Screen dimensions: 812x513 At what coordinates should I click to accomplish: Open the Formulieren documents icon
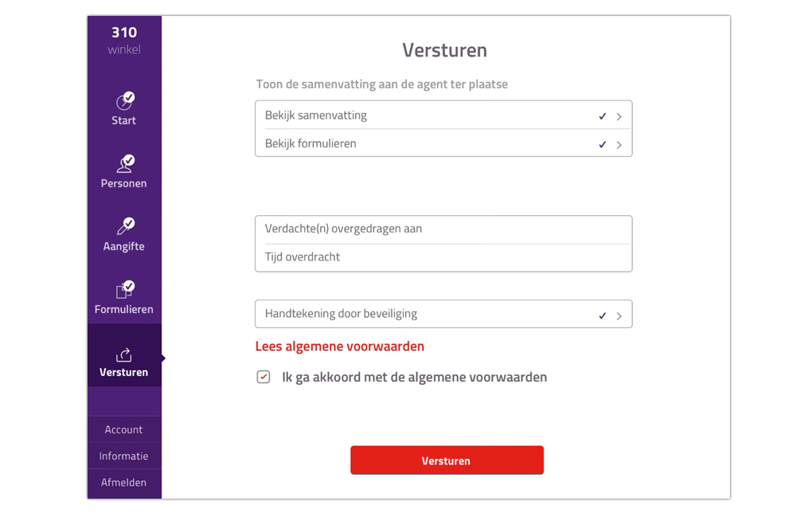pos(124,290)
